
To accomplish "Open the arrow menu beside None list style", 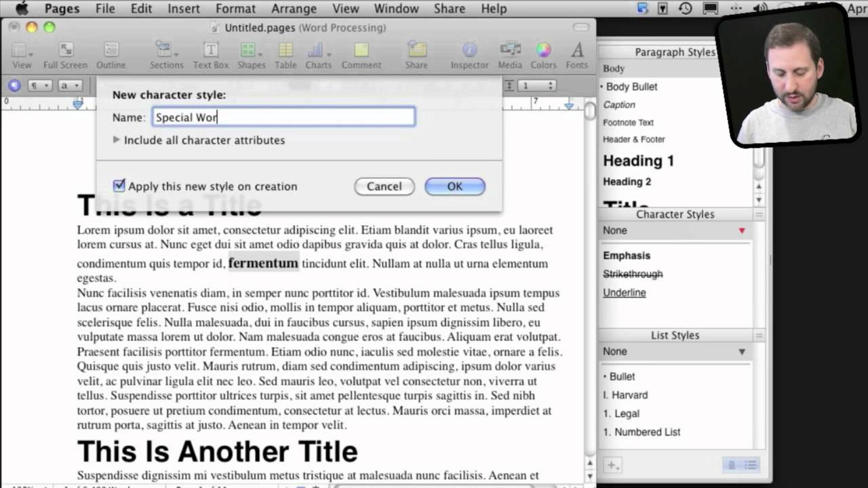I will pyautogui.click(x=741, y=352).
